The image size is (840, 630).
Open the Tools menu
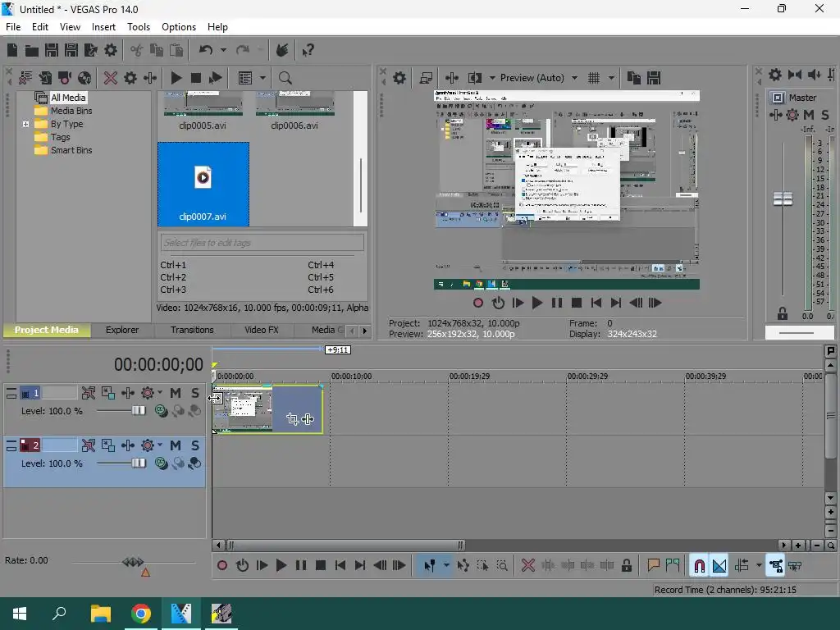click(138, 27)
